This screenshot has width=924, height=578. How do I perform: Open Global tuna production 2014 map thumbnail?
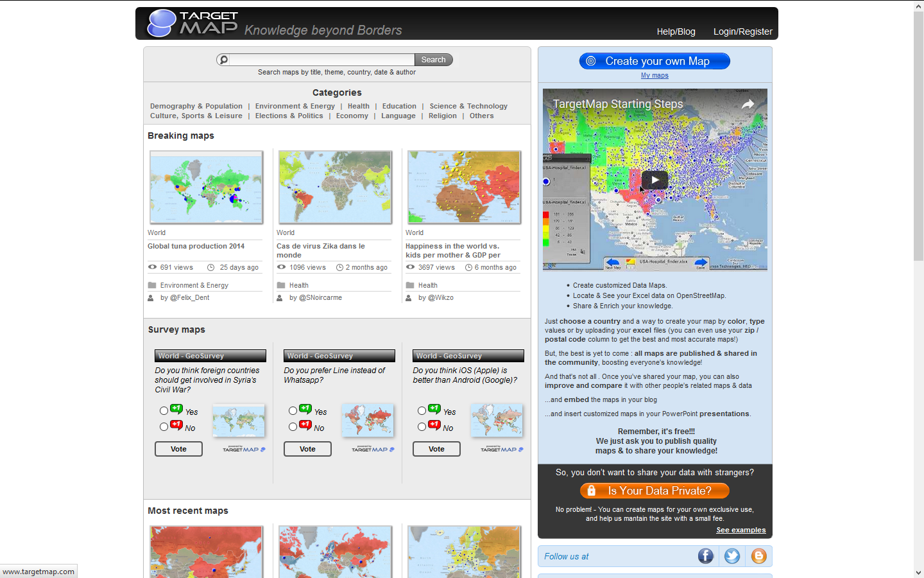[206, 188]
